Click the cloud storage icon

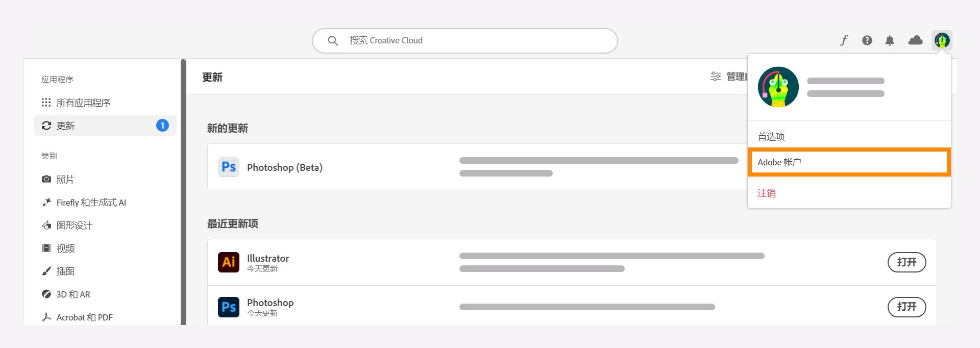pyautogui.click(x=916, y=40)
